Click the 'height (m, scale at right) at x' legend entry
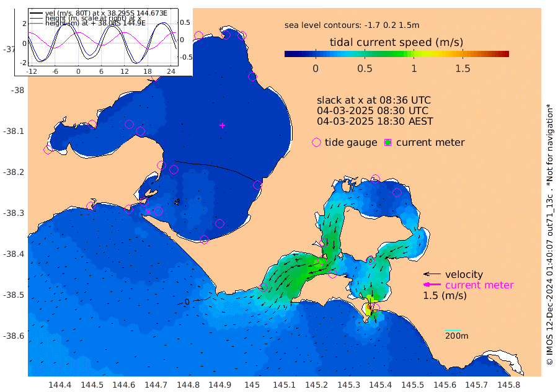 pyautogui.click(x=93, y=18)
